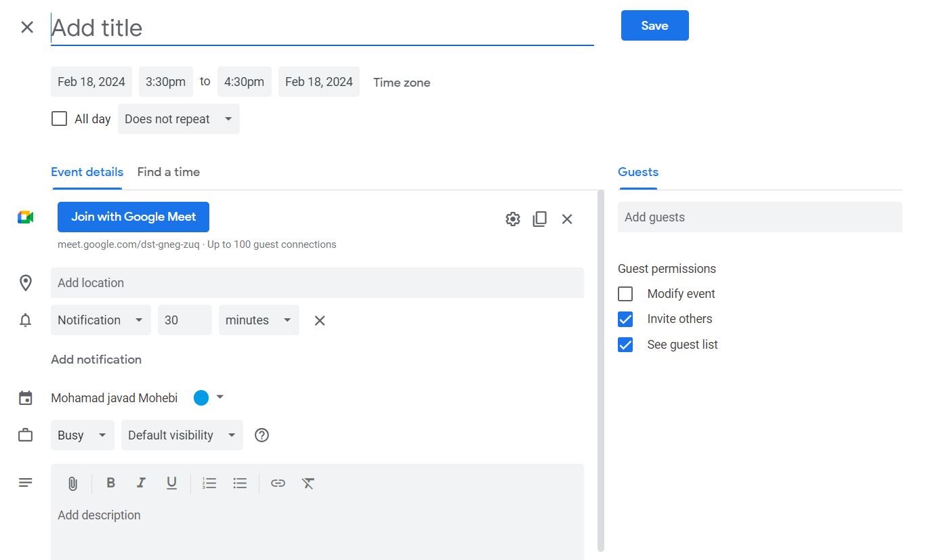Screen dimensions: 943x560
Task: Click the Add title field
Action: pos(322,28)
